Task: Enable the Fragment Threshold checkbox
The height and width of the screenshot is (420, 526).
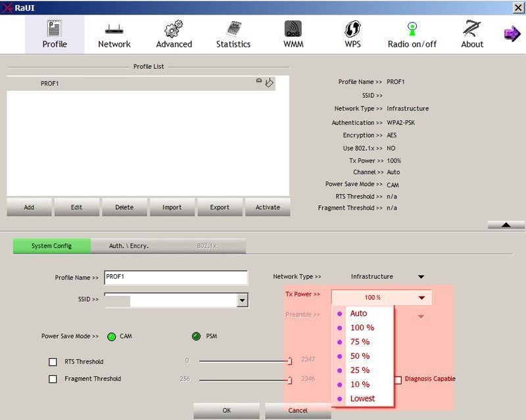Action: coord(53,379)
